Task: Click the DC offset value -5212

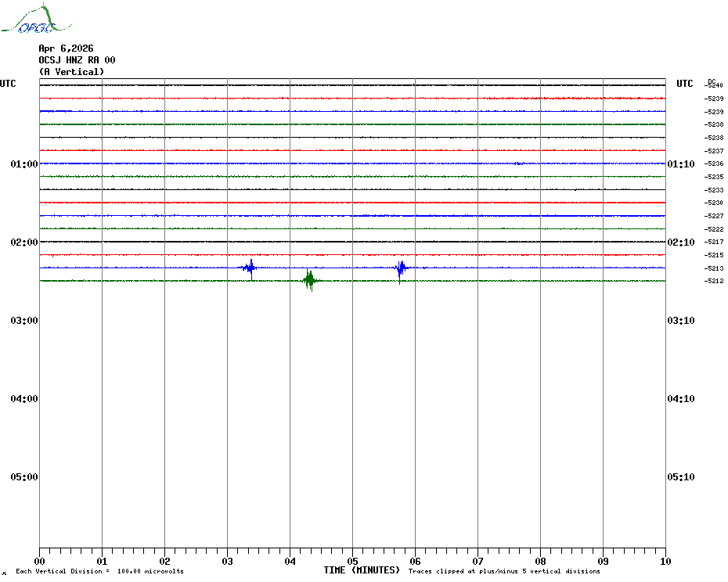Action: pyautogui.click(x=714, y=281)
